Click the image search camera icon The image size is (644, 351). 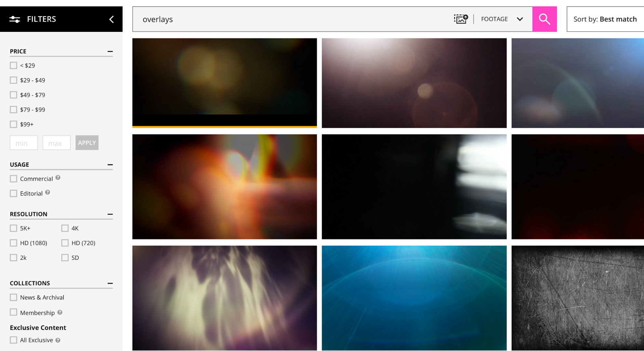pos(461,19)
